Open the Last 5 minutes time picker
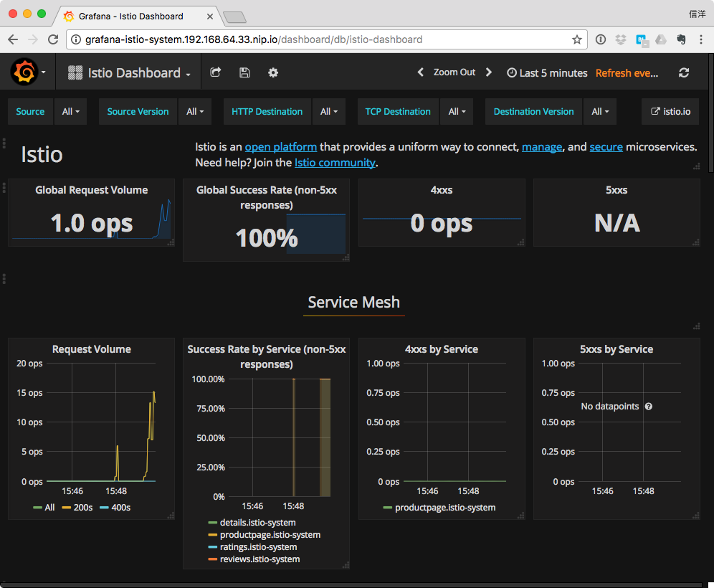 click(548, 73)
